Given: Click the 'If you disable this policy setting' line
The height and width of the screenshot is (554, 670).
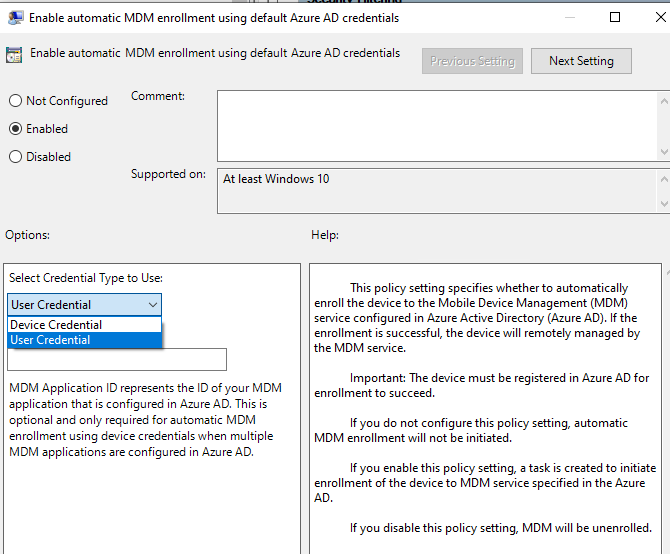Looking at the screenshot, I should click(500, 528).
